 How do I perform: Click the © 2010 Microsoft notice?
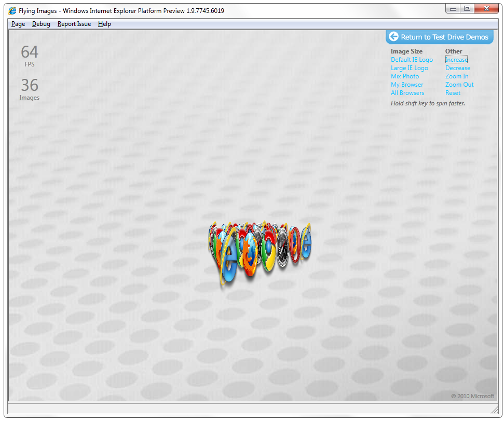pos(472,396)
